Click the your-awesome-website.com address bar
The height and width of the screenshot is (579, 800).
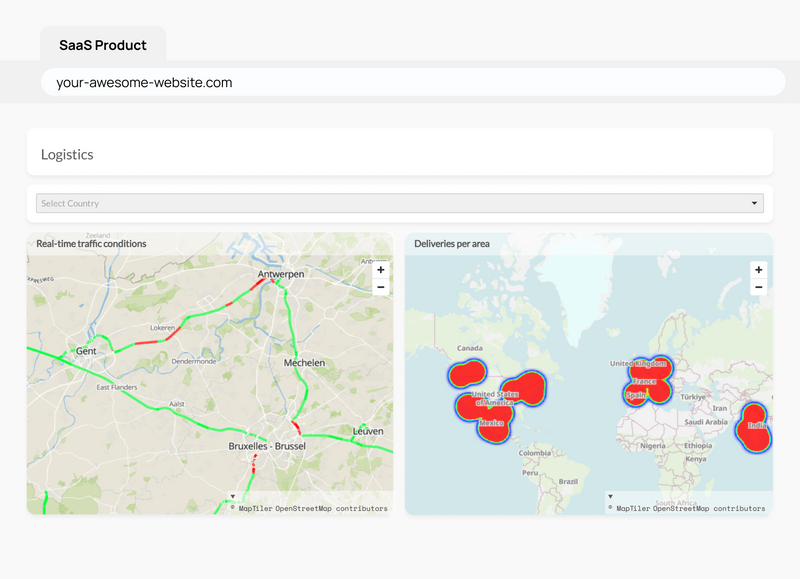tap(400, 83)
